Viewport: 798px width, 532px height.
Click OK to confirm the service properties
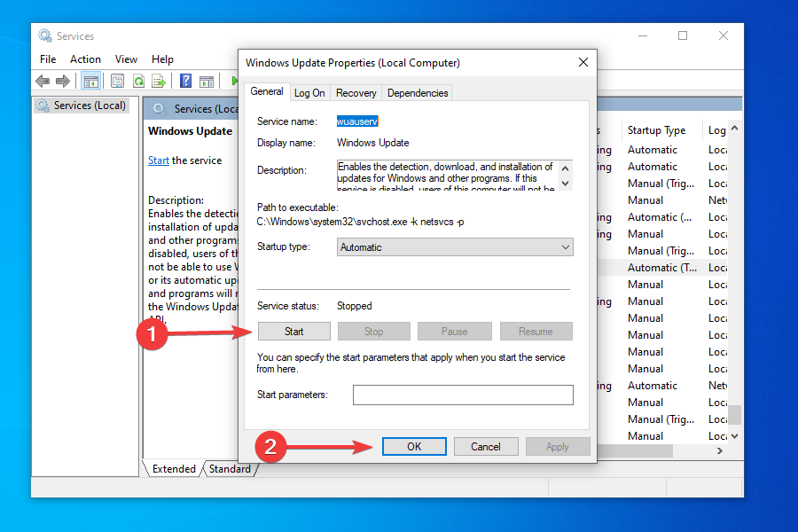pyautogui.click(x=414, y=446)
